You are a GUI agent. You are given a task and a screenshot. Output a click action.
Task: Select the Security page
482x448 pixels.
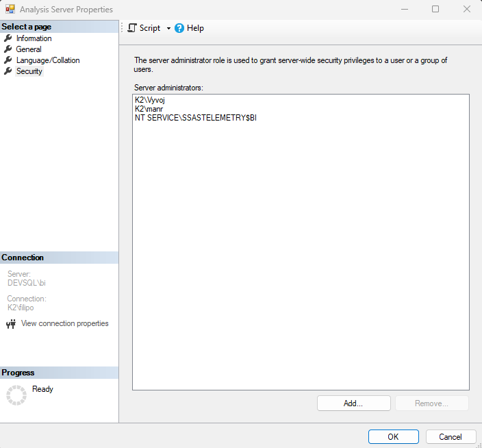pyautogui.click(x=29, y=71)
